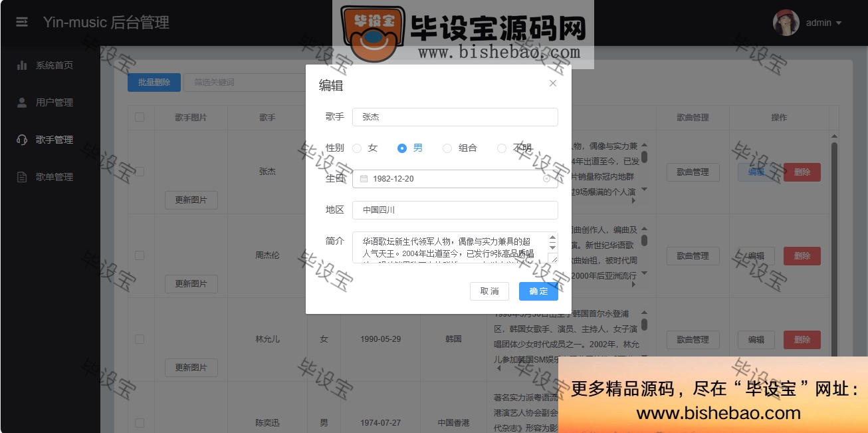Close the 编辑 dialog with the X

553,83
